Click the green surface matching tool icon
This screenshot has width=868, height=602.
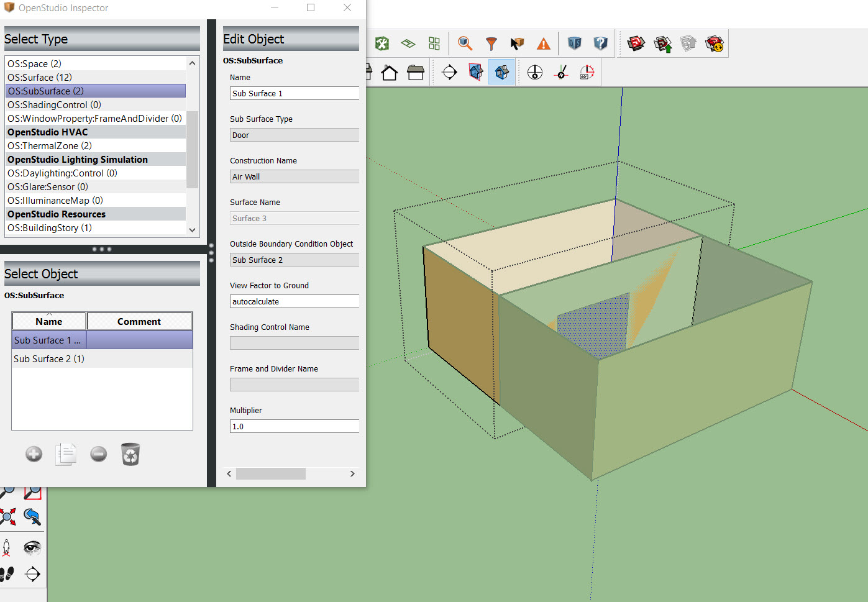[382, 43]
